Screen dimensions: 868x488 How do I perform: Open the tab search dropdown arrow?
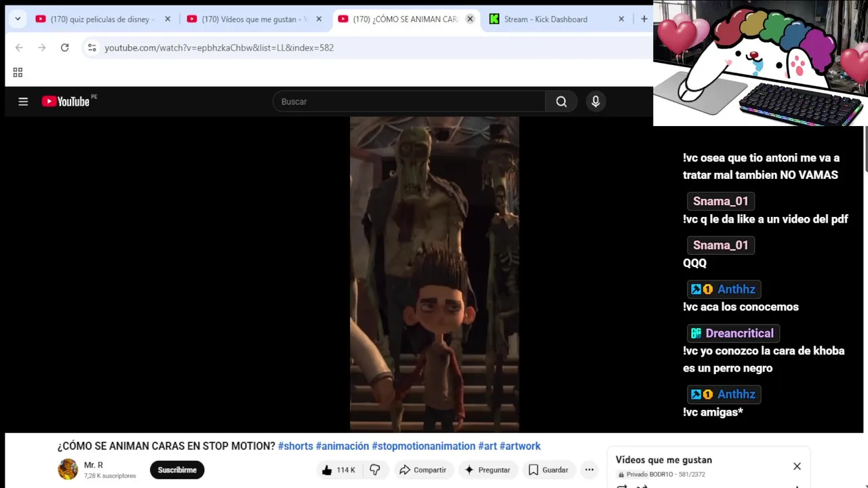18,19
